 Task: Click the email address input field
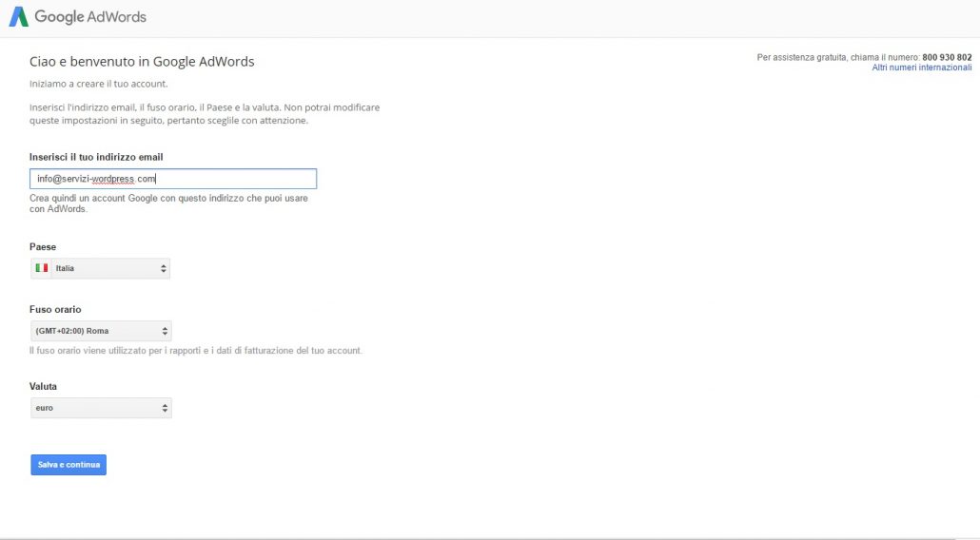(173, 179)
